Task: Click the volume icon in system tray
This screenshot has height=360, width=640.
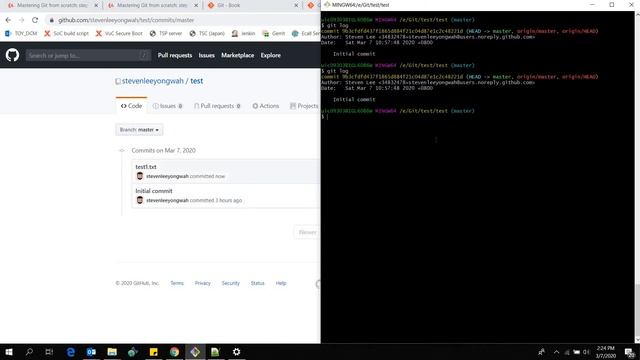Action: [586, 352]
